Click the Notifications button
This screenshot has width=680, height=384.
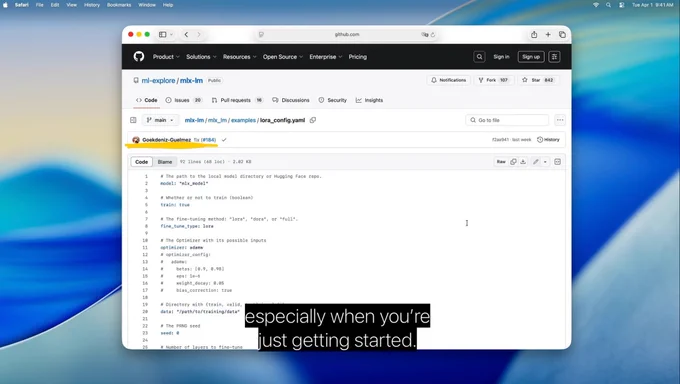(x=448, y=80)
